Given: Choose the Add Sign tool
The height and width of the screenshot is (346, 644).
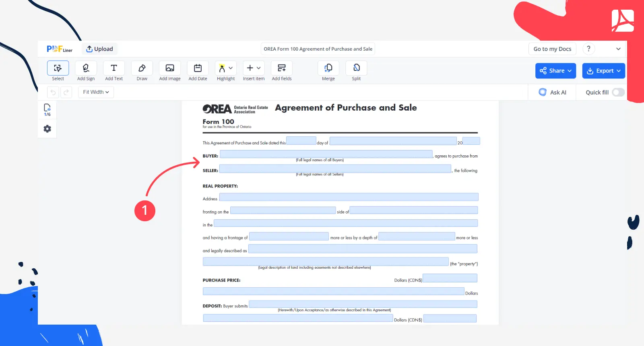Looking at the screenshot, I should [x=86, y=68].
